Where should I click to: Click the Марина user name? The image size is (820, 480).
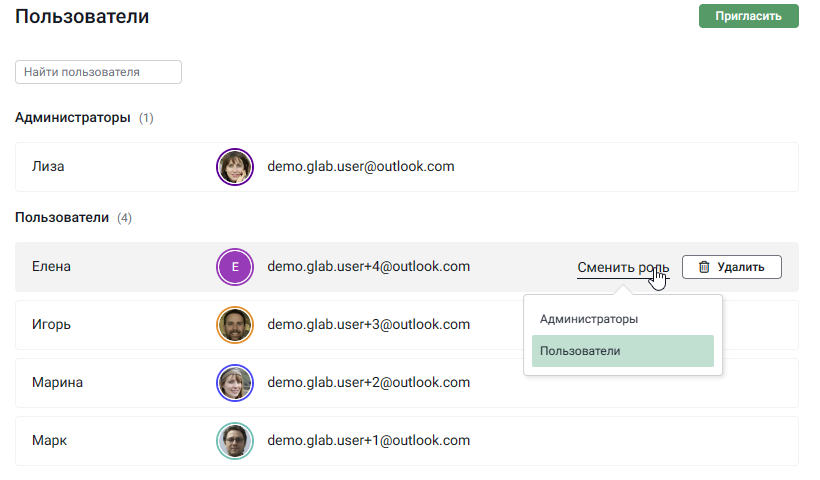pos(57,382)
